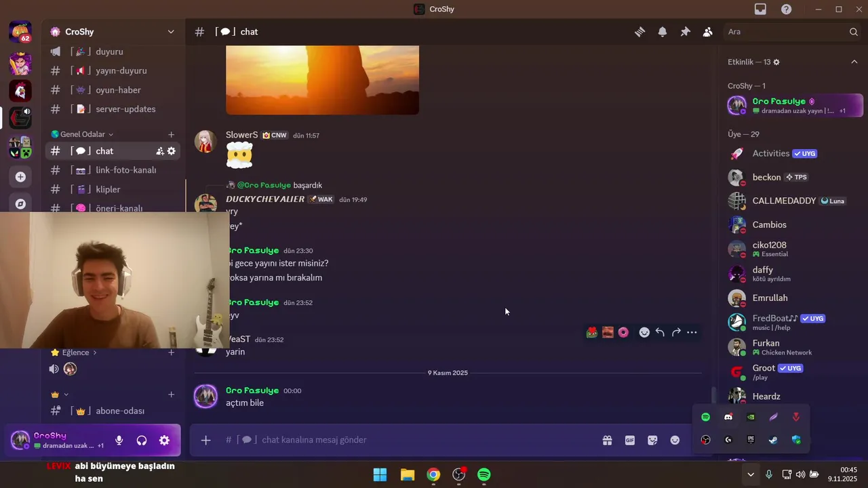868x488 pixels.
Task: Open the gift Nitro icon
Action: pyautogui.click(x=607, y=440)
